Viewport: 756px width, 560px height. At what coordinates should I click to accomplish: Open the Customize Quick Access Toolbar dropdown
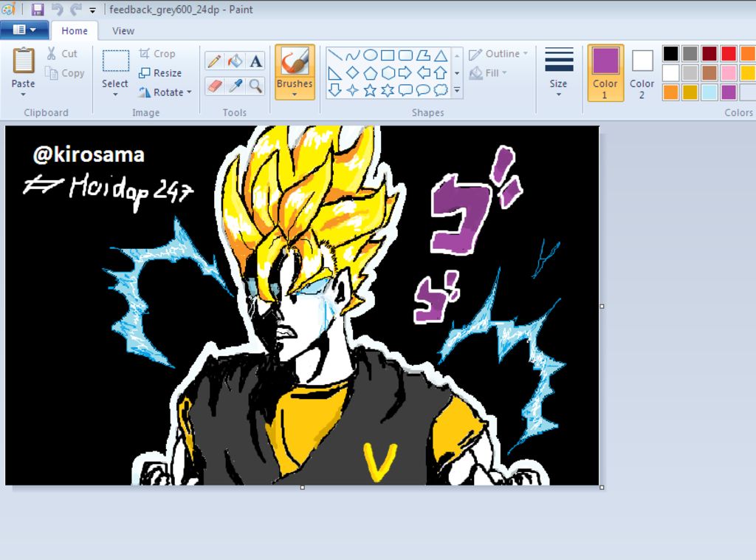pyautogui.click(x=92, y=10)
